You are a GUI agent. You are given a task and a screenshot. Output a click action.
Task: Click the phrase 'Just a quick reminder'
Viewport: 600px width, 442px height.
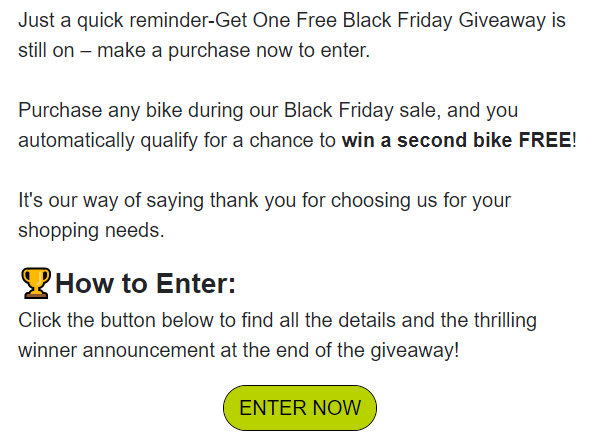[x=113, y=20]
